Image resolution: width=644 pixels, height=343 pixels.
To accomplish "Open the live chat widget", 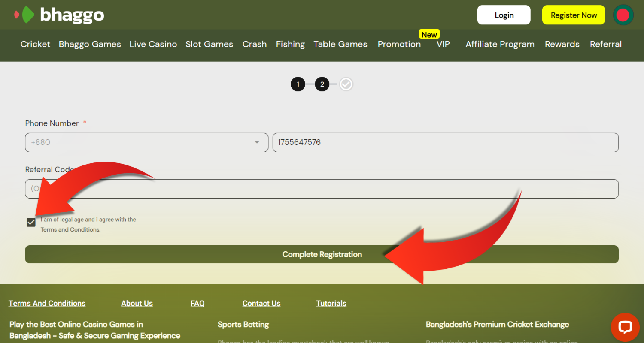I will click(625, 327).
